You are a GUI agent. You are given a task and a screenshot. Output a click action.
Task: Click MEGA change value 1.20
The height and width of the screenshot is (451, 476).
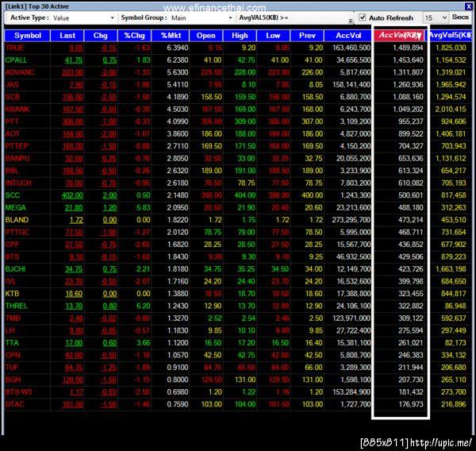tap(109, 207)
